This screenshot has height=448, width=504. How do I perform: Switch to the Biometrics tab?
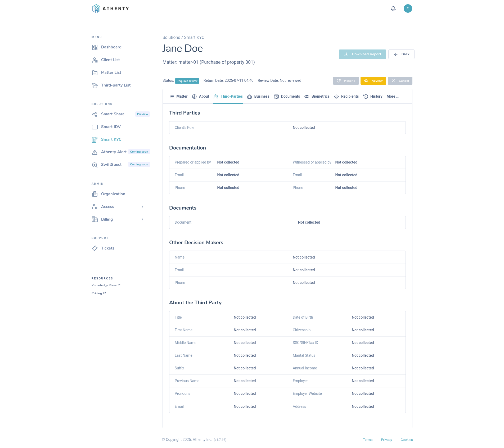pyautogui.click(x=317, y=96)
